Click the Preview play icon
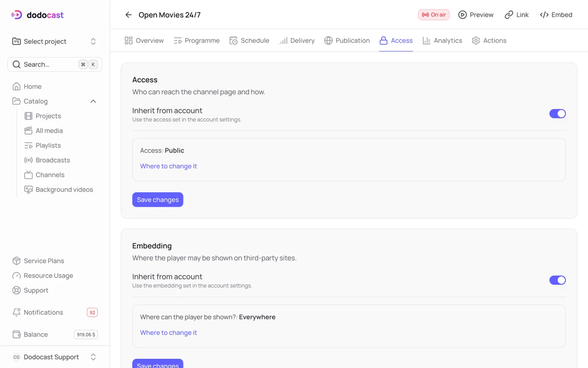This screenshot has height=368, width=588. [462, 15]
